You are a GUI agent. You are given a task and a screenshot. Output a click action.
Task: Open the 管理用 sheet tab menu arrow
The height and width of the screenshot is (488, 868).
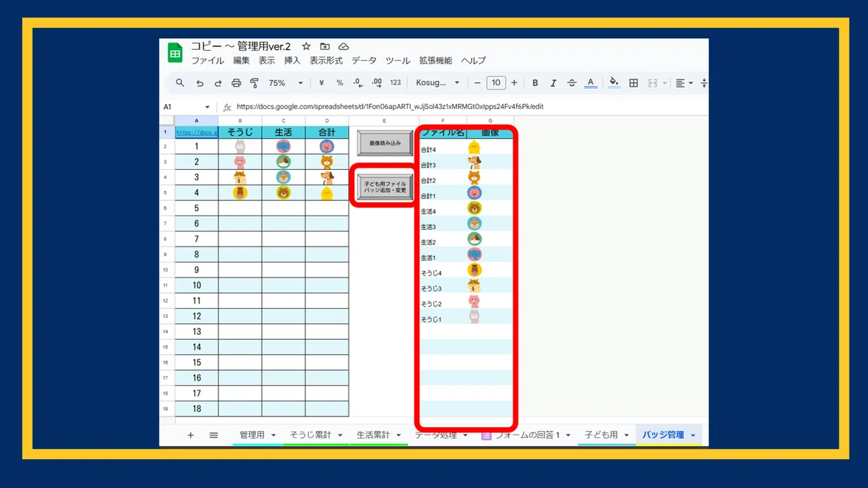(273, 435)
